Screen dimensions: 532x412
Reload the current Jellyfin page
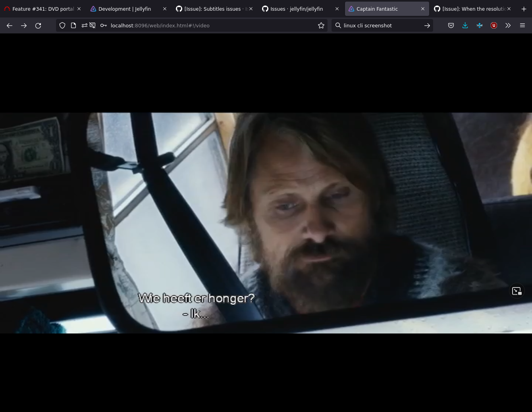pyautogui.click(x=38, y=25)
